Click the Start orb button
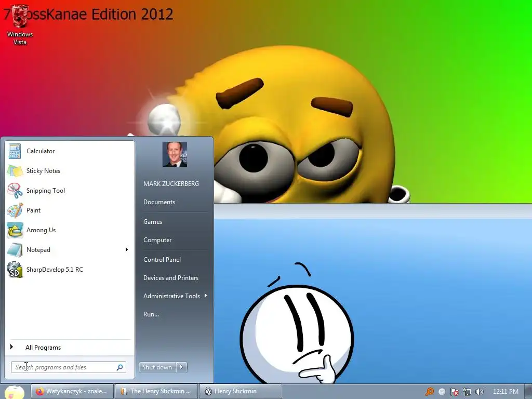The image size is (532, 399). point(14,392)
